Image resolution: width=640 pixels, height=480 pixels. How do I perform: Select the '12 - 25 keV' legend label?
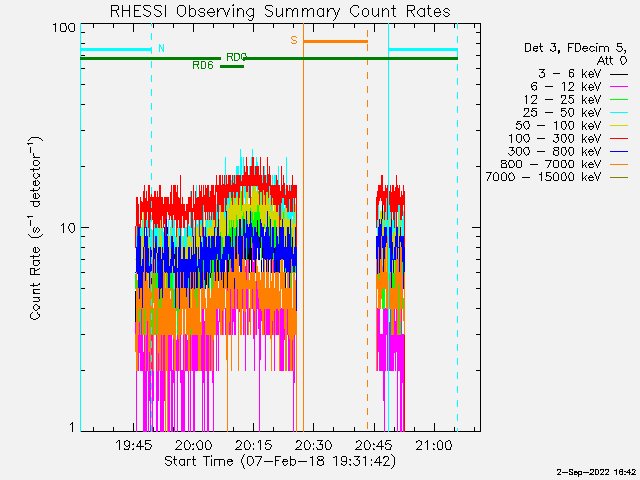tap(562, 100)
